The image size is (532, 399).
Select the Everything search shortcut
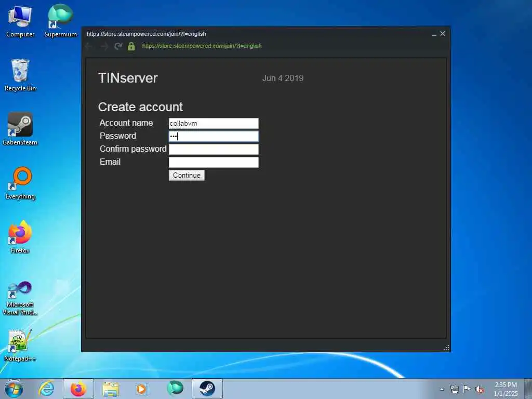tap(20, 183)
